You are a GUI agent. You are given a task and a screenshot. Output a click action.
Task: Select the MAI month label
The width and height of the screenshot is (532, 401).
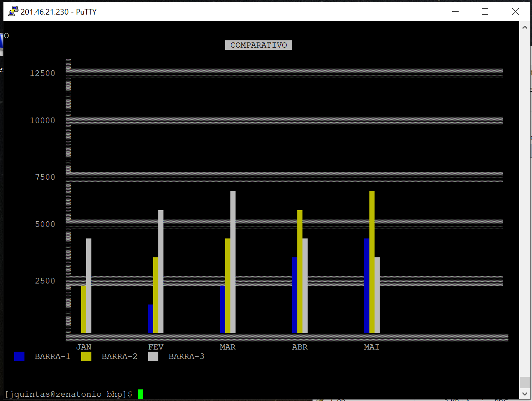[372, 347]
